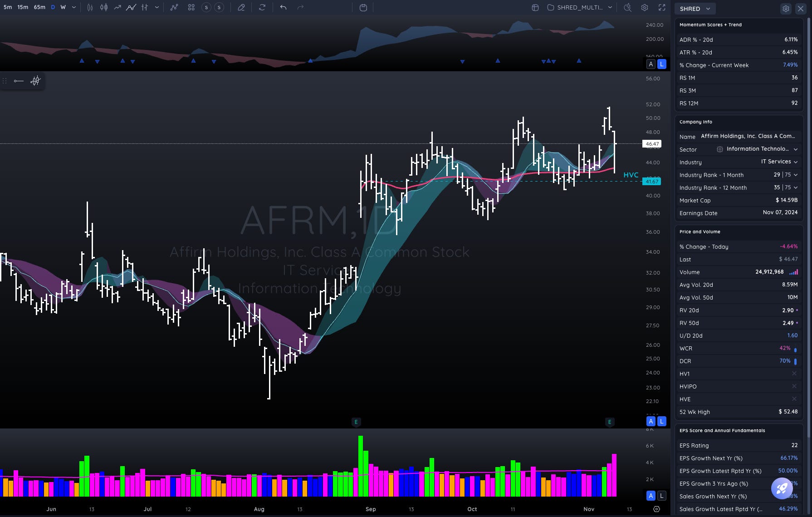
Task: Open chart settings gear icon
Action: click(645, 7)
